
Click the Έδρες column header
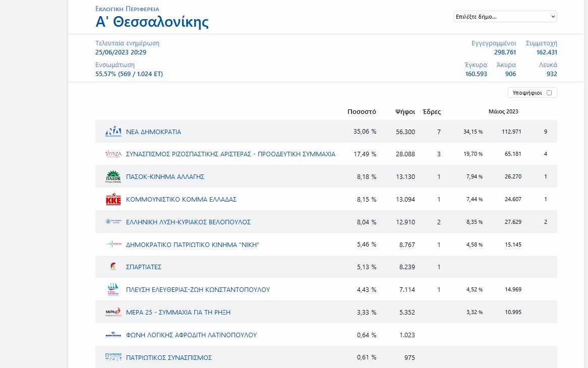point(431,112)
